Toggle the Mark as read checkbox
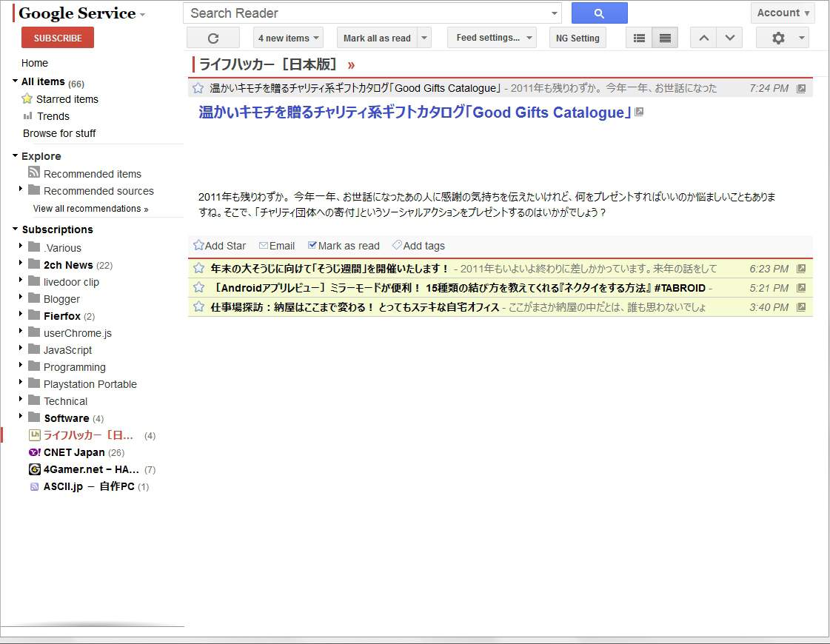Viewport: 830px width, 644px height. [x=312, y=245]
